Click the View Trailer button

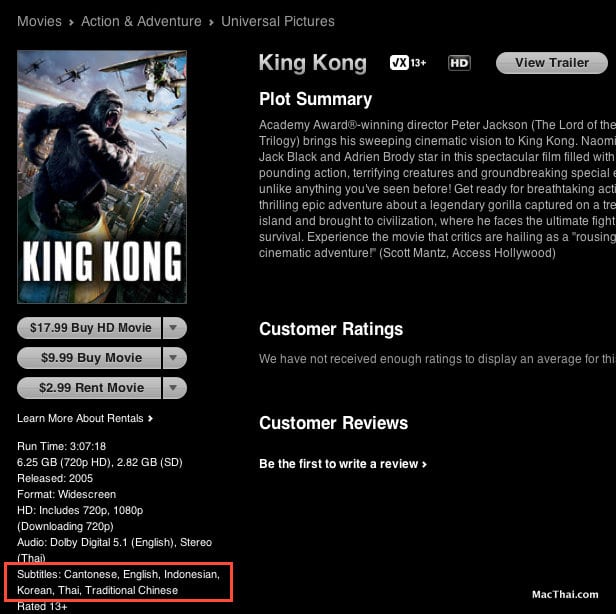[552, 63]
